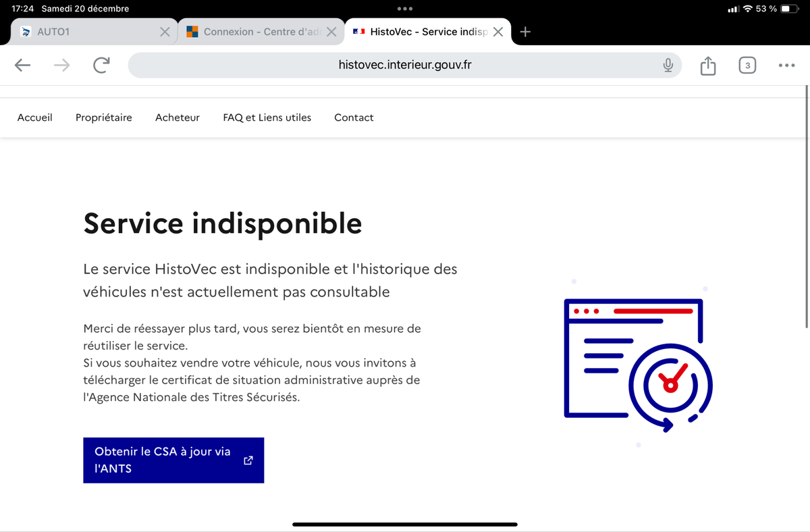Open the Contact page link

point(354,117)
